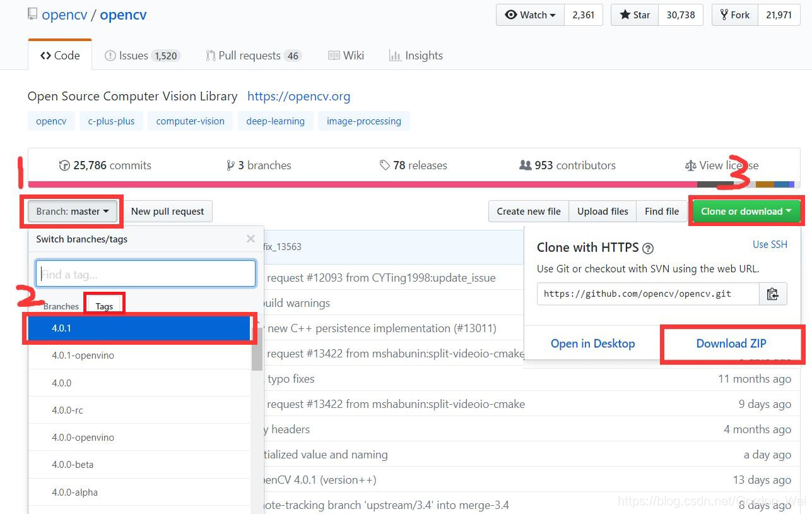812x514 pixels.
Task: Open commit history via the commits icon
Action: point(65,165)
